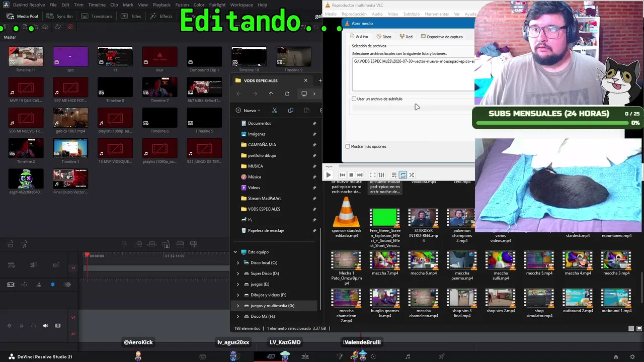Open the Workspace menu

click(242, 5)
